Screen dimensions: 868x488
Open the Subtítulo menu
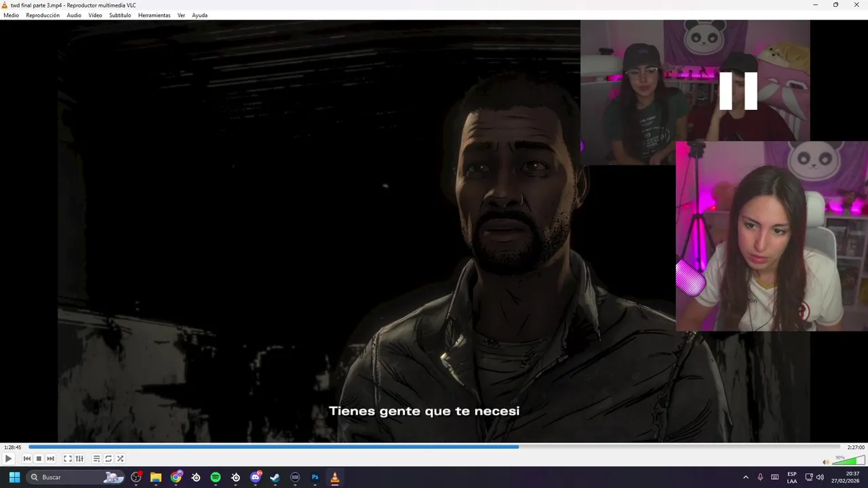pyautogui.click(x=120, y=15)
